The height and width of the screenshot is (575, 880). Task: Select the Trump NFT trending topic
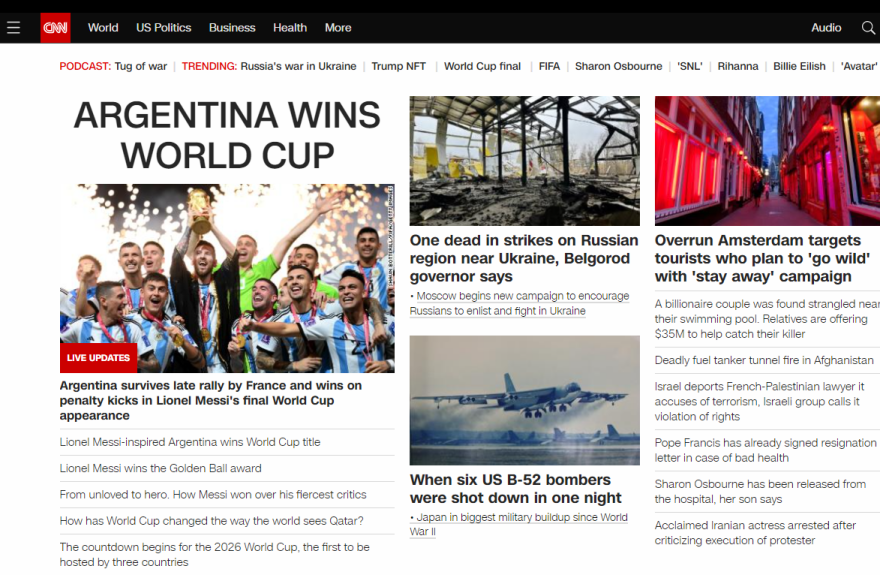pos(398,66)
